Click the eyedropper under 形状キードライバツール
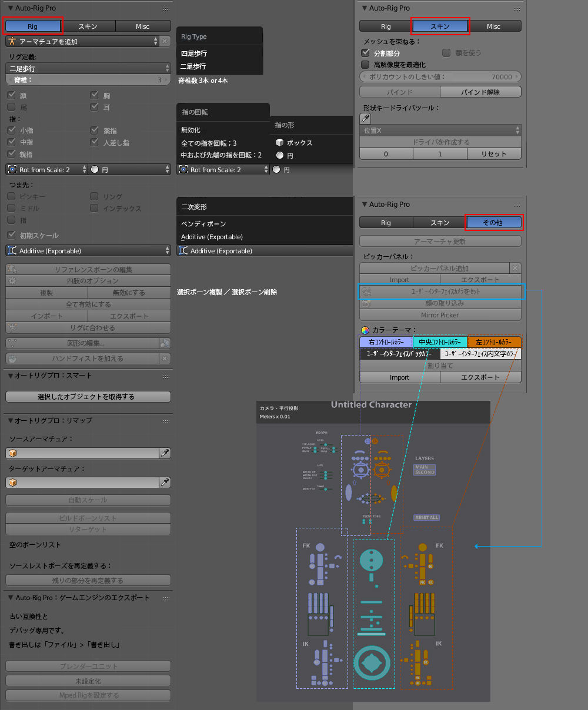 click(x=365, y=119)
